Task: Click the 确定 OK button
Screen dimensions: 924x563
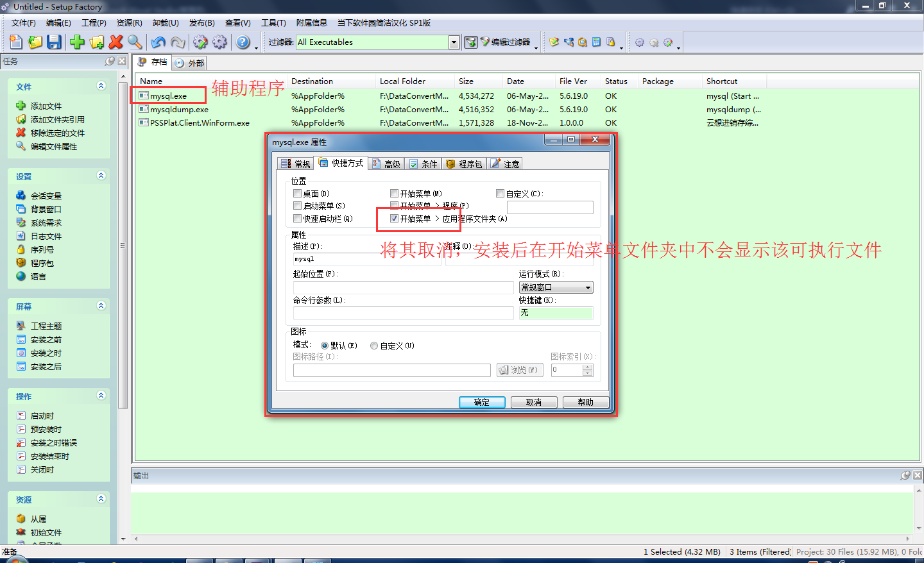Action: coord(482,402)
